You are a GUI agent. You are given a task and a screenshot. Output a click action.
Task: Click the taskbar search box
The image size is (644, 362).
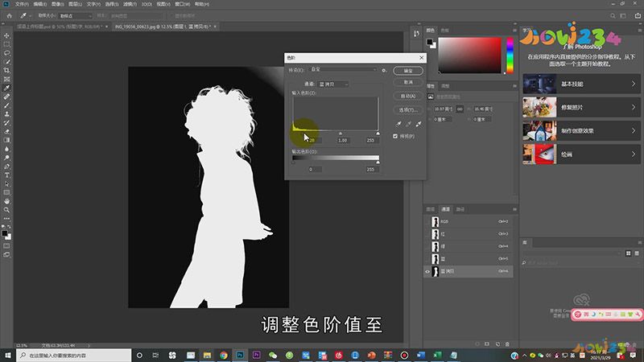pos(74,355)
